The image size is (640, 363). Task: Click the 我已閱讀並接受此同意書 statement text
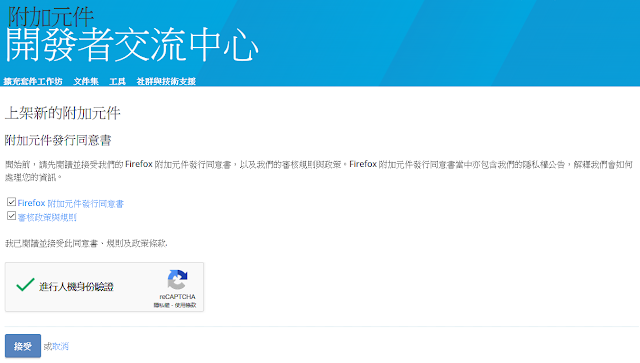[86, 243]
